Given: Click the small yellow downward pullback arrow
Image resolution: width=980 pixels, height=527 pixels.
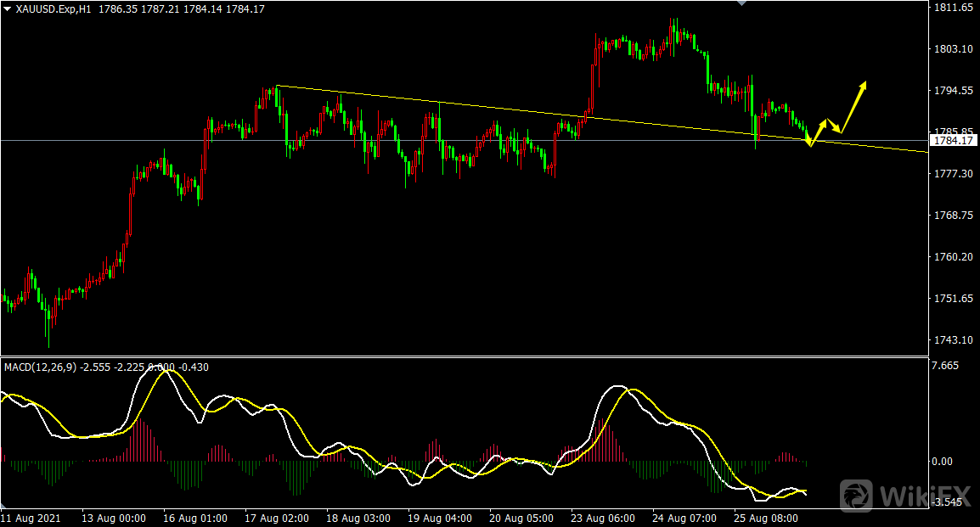Looking at the screenshot, I should coord(833,126).
